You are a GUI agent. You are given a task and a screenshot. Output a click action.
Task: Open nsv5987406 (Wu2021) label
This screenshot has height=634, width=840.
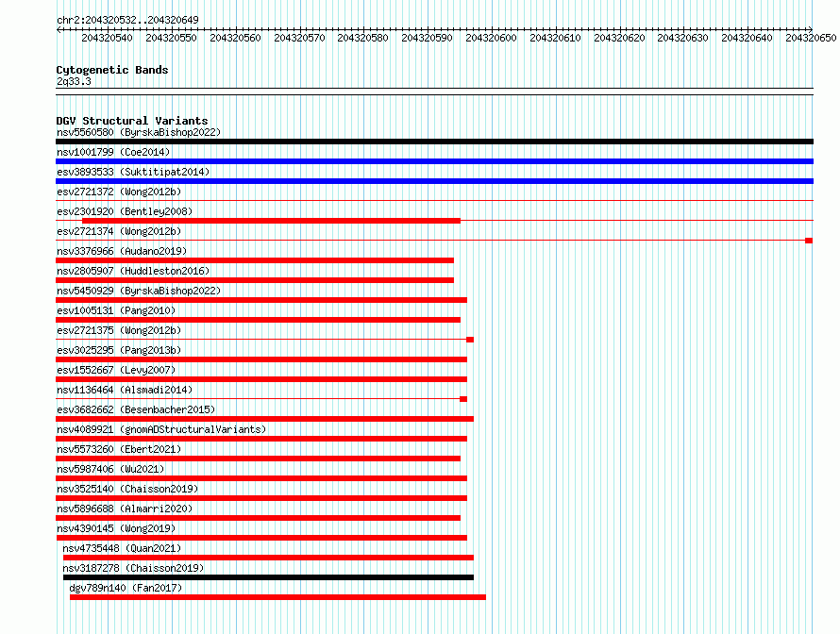pyautogui.click(x=110, y=469)
